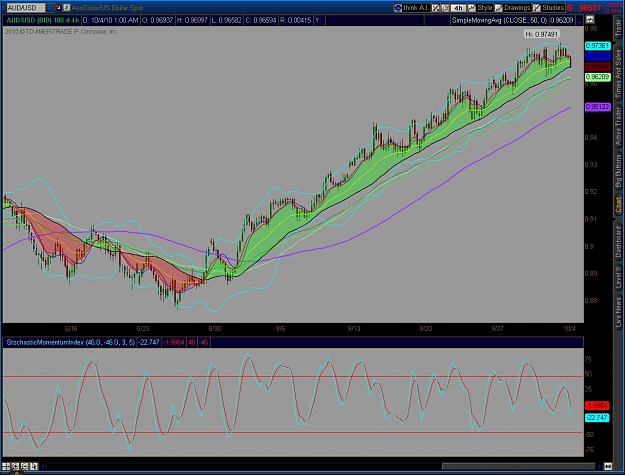
Task: Open the Active Trader sidebar tab
Action: pyautogui.click(x=618, y=126)
